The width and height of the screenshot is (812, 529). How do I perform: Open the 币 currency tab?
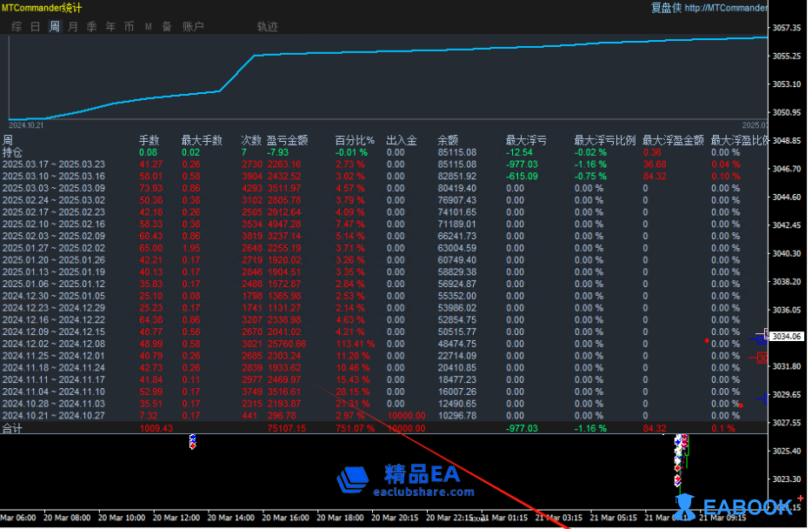point(129,27)
